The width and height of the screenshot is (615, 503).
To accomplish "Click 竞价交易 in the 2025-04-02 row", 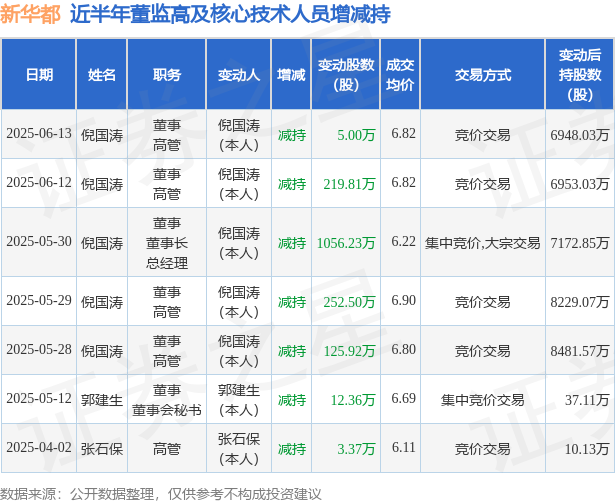I will [x=482, y=449].
